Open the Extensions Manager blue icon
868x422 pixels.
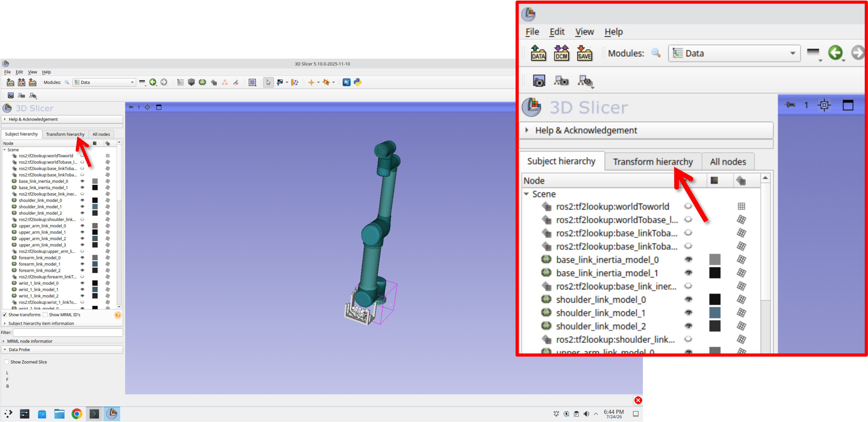346,82
